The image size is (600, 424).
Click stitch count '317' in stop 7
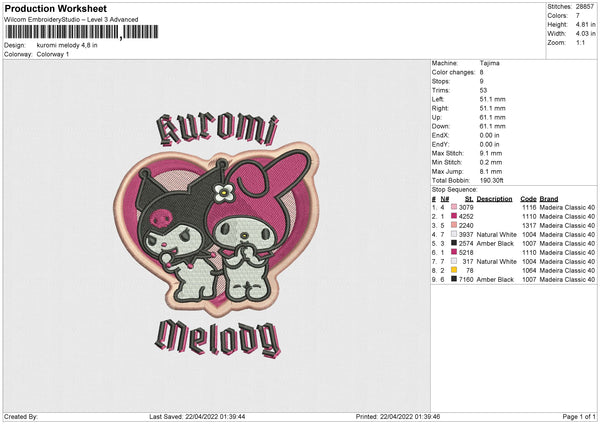coord(468,261)
